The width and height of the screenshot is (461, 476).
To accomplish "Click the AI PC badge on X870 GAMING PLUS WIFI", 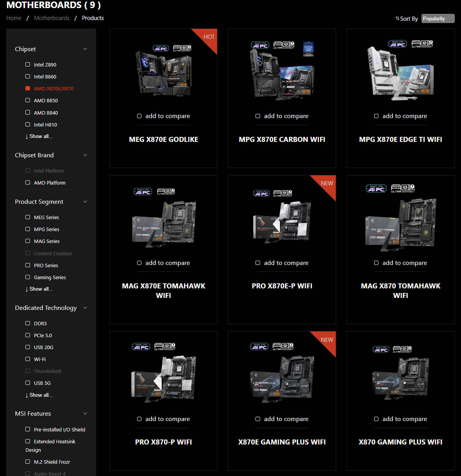I will coord(381,349).
